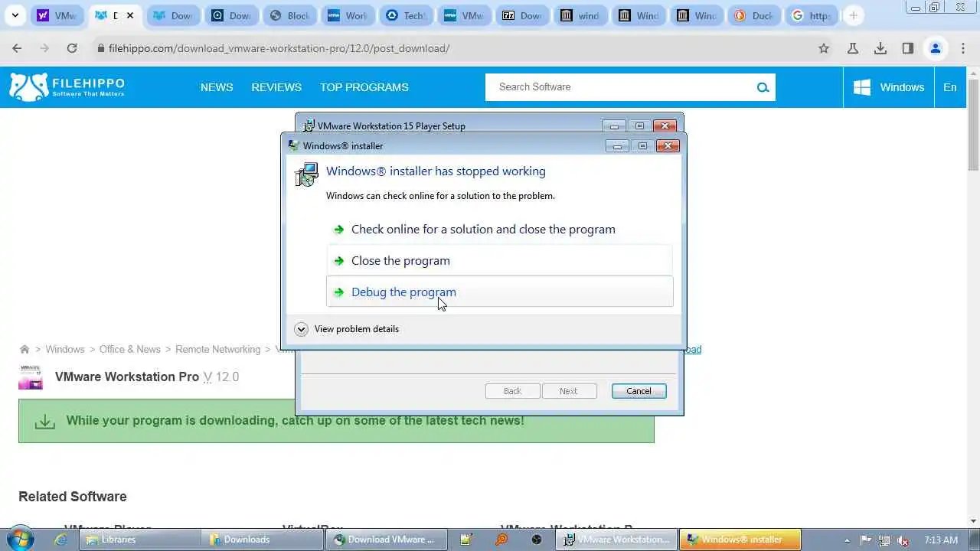Click the browser forward arrow

[44, 48]
